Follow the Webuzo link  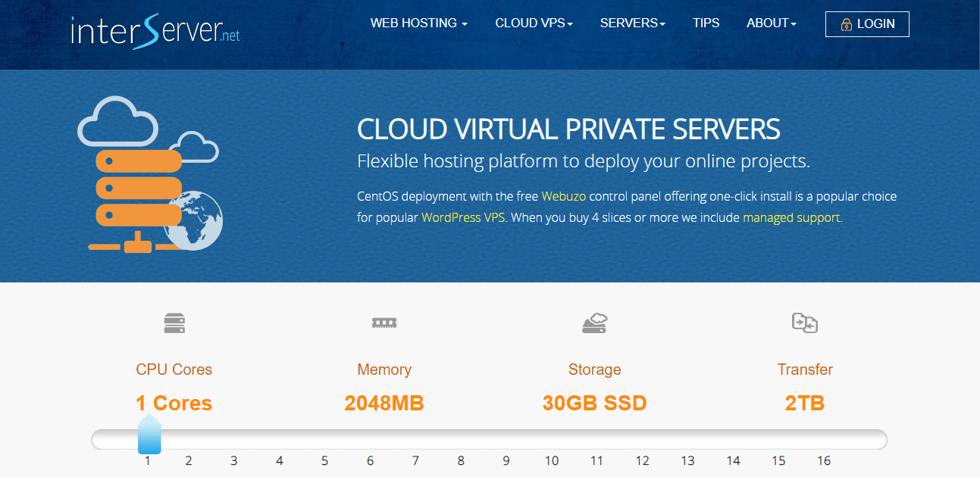[563, 196]
